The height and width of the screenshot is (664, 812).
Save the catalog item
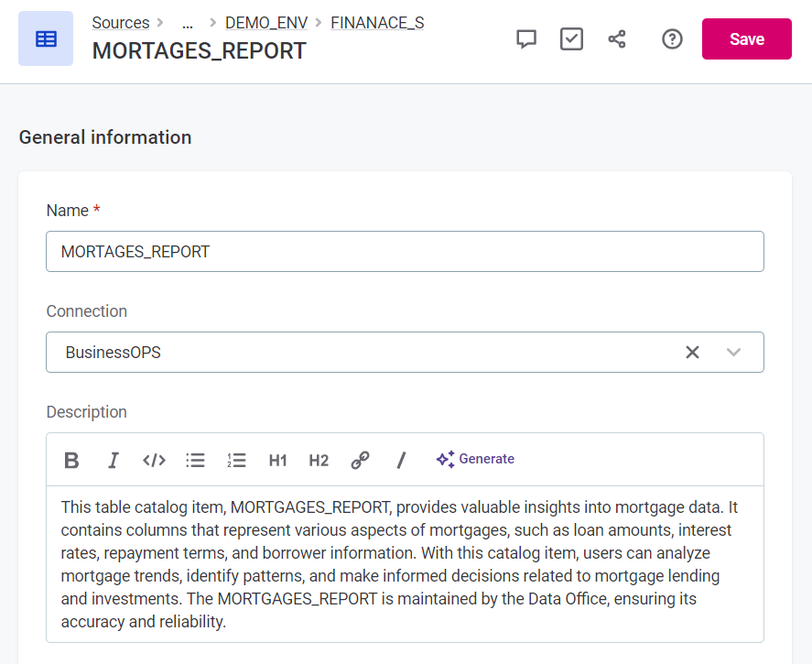(746, 38)
